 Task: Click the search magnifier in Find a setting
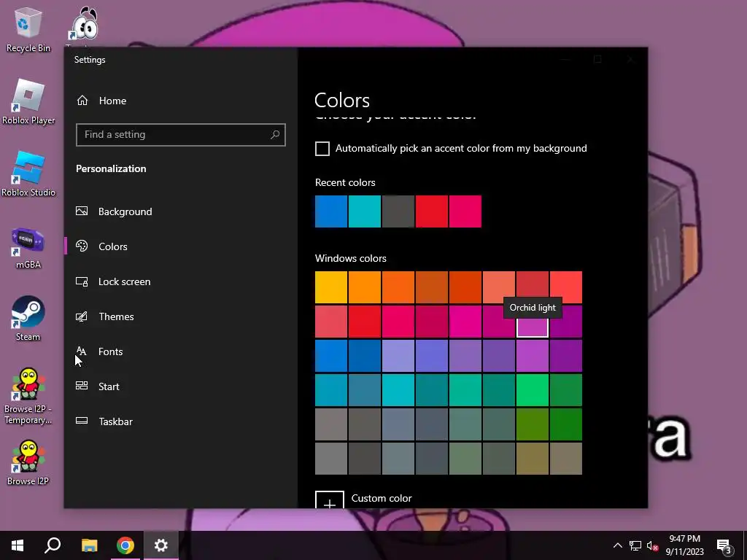(x=275, y=135)
